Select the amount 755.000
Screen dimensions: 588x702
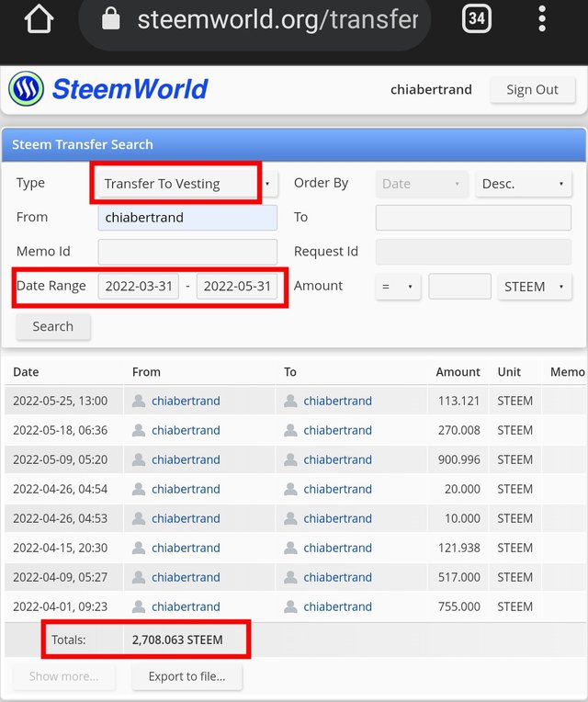(458, 606)
